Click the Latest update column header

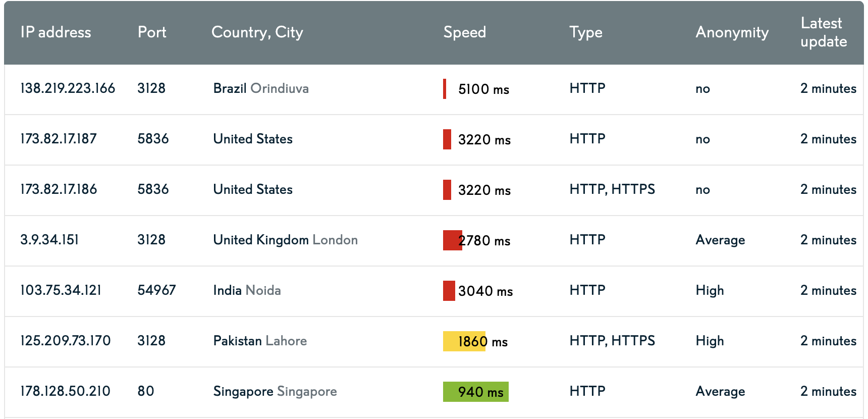point(823,32)
